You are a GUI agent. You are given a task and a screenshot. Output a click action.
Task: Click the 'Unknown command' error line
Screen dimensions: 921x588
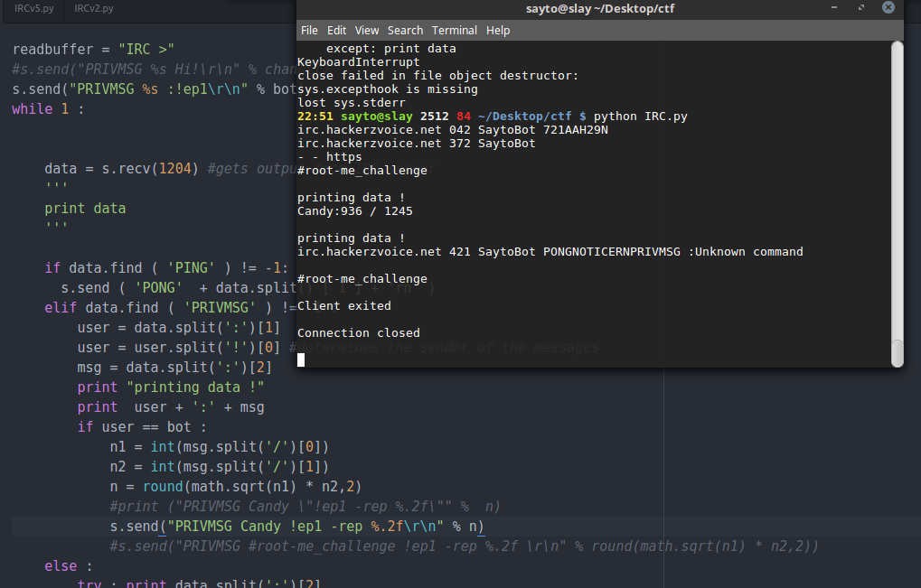pyautogui.click(x=550, y=252)
